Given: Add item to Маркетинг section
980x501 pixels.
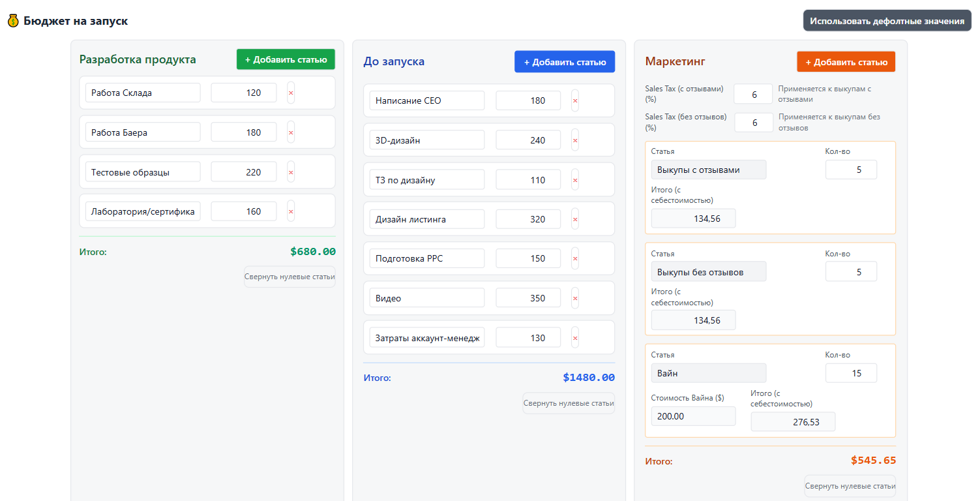Looking at the screenshot, I should point(846,62).
